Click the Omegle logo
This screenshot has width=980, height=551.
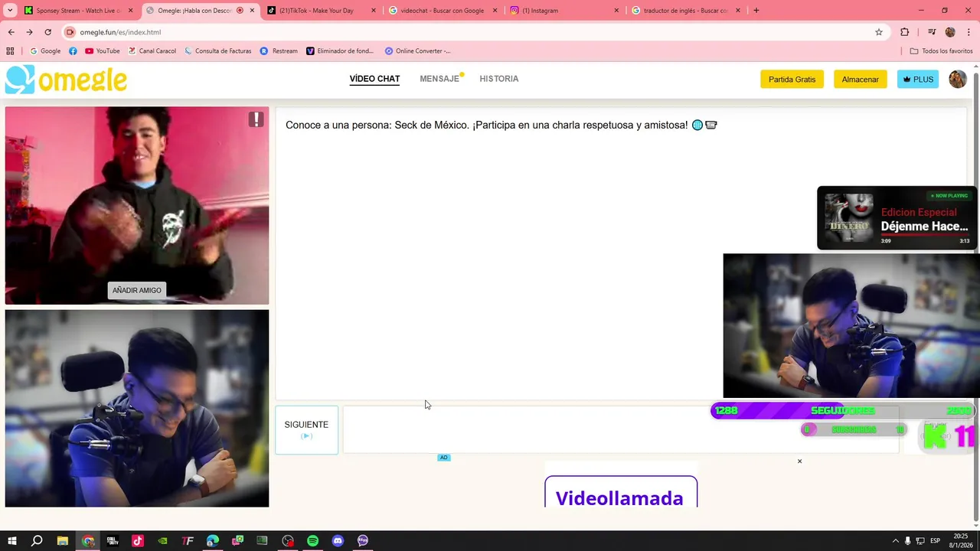pos(66,80)
